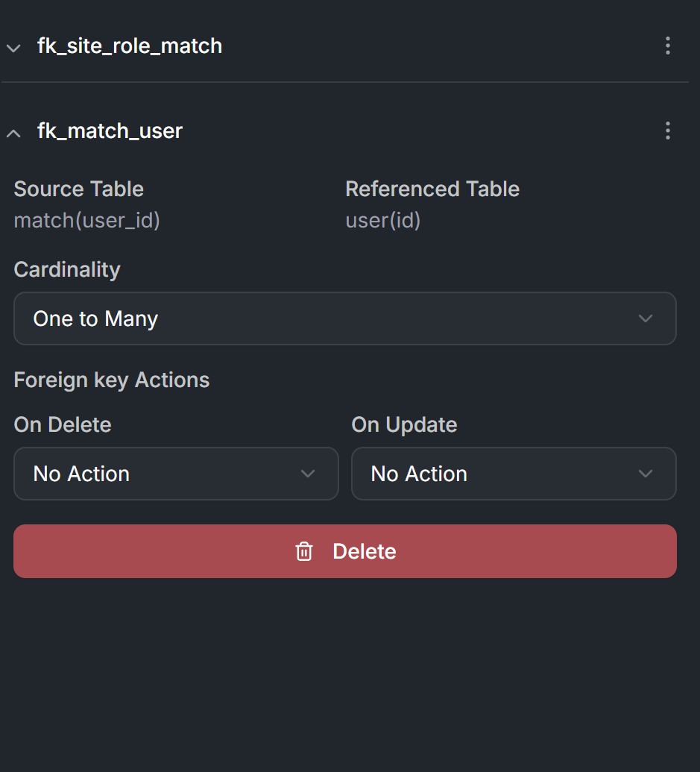This screenshot has width=700, height=772.
Task: Click the Foreign key Actions heading
Action: click(112, 380)
